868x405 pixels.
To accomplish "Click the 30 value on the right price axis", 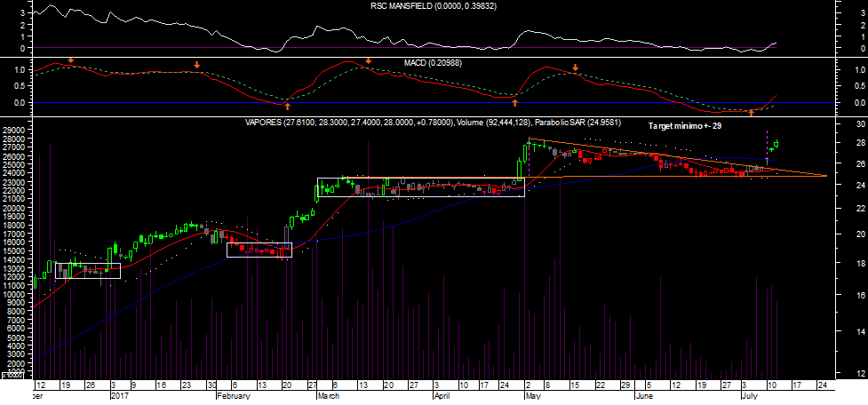I will (x=861, y=123).
